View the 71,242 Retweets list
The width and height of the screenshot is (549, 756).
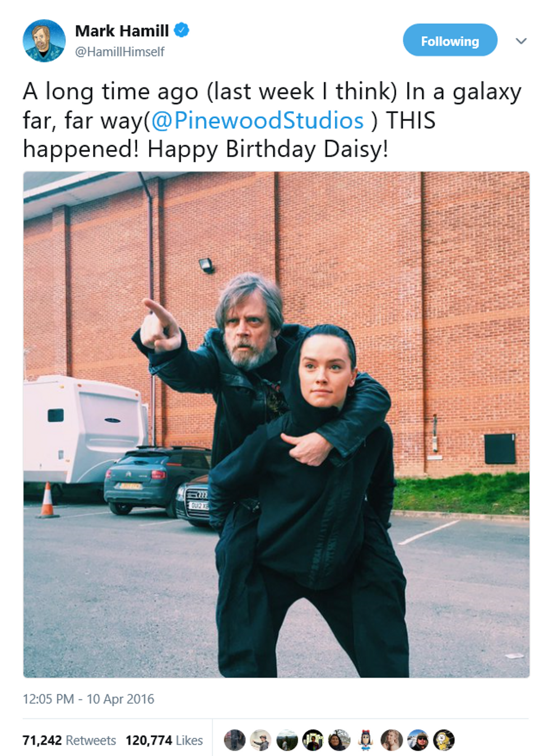(69, 740)
